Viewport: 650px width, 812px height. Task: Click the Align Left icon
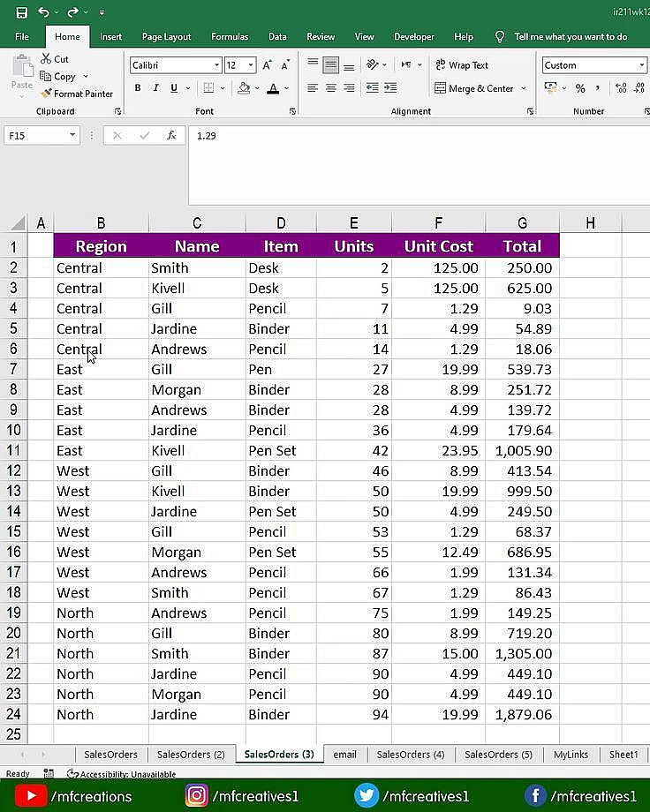313,88
